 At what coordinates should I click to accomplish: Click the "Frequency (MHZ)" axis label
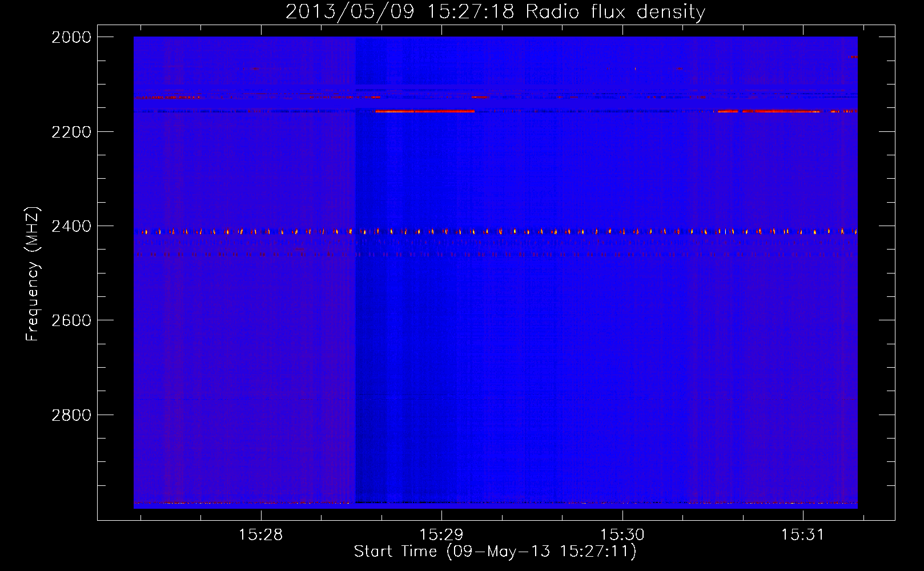point(33,274)
